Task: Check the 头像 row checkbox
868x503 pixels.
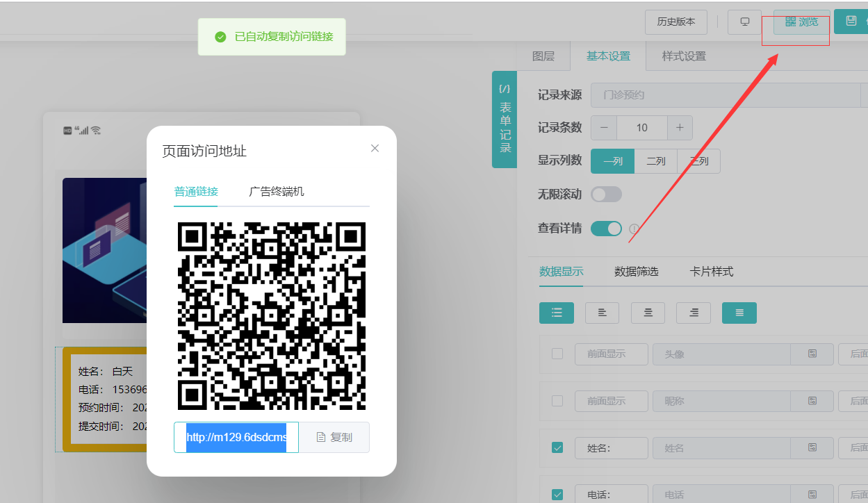Action: coord(557,354)
